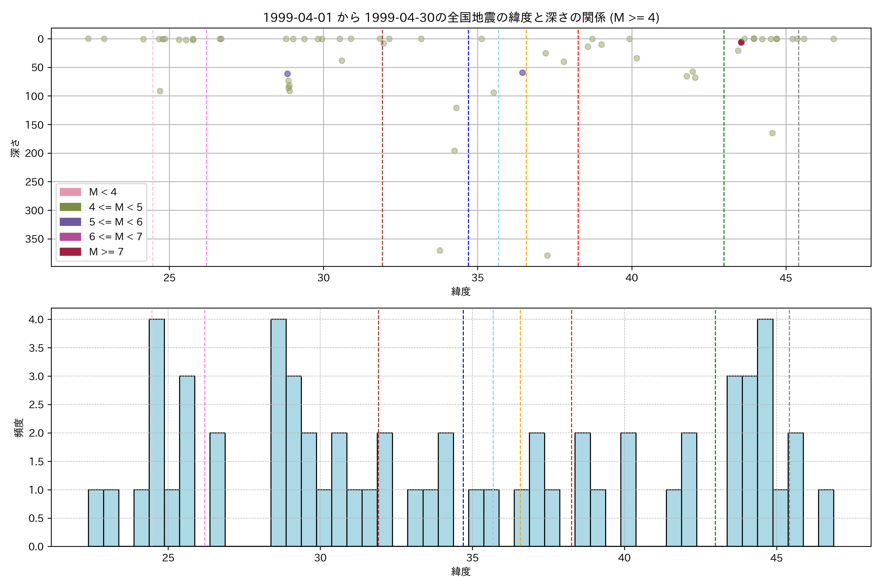Screen dimensions: 882x588
Task: Click the deepest scatter dot near latitude 37
Action: click(547, 256)
